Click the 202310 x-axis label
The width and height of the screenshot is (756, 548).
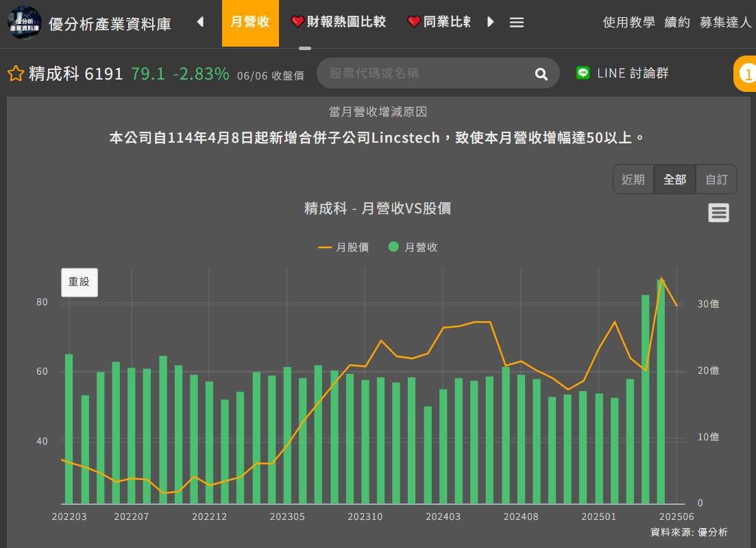[365, 516]
